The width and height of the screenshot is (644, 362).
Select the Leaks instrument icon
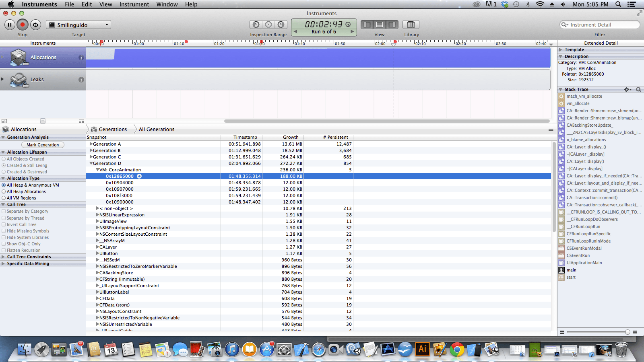pyautogui.click(x=19, y=80)
